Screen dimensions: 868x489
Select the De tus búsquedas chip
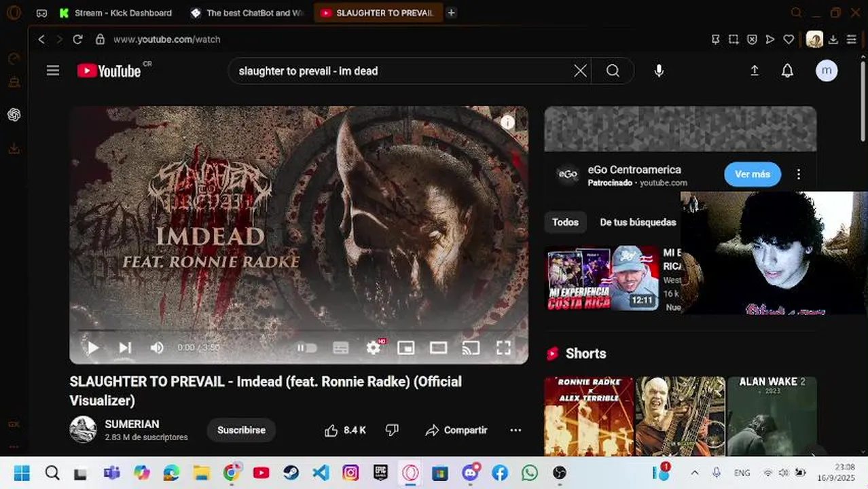pyautogui.click(x=638, y=222)
